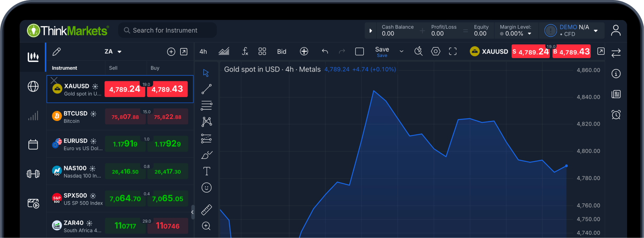Open the signal bars icon in sidebar
The height and width of the screenshot is (238, 644).
coord(33,116)
